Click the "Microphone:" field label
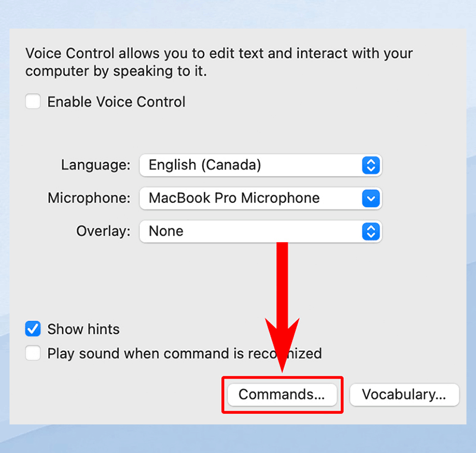 point(89,198)
